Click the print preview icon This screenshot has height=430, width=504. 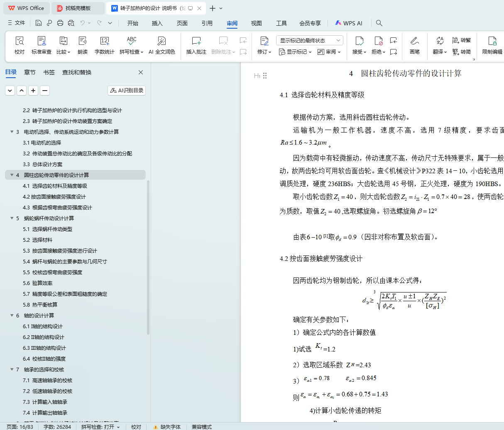[x=71, y=23]
